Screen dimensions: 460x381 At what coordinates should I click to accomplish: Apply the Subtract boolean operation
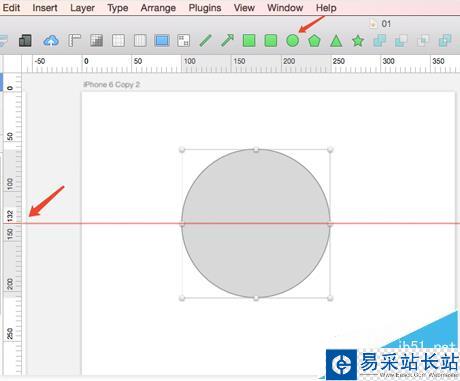coord(401,41)
